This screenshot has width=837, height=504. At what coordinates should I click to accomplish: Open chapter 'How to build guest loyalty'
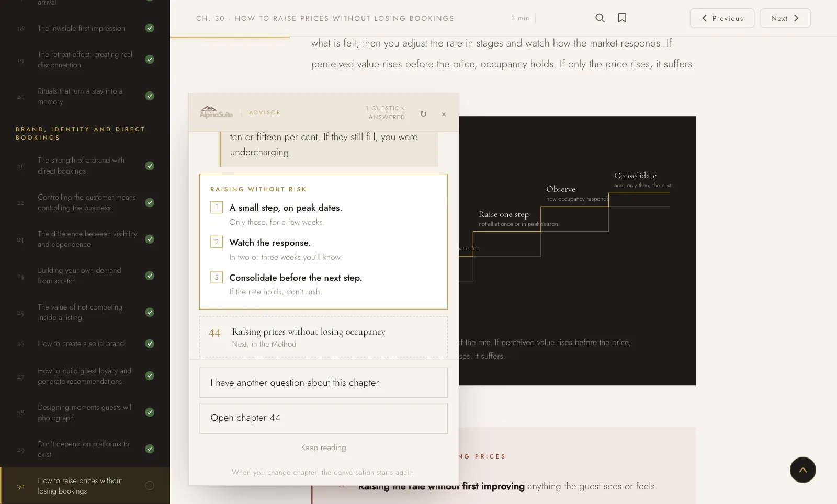(85, 376)
